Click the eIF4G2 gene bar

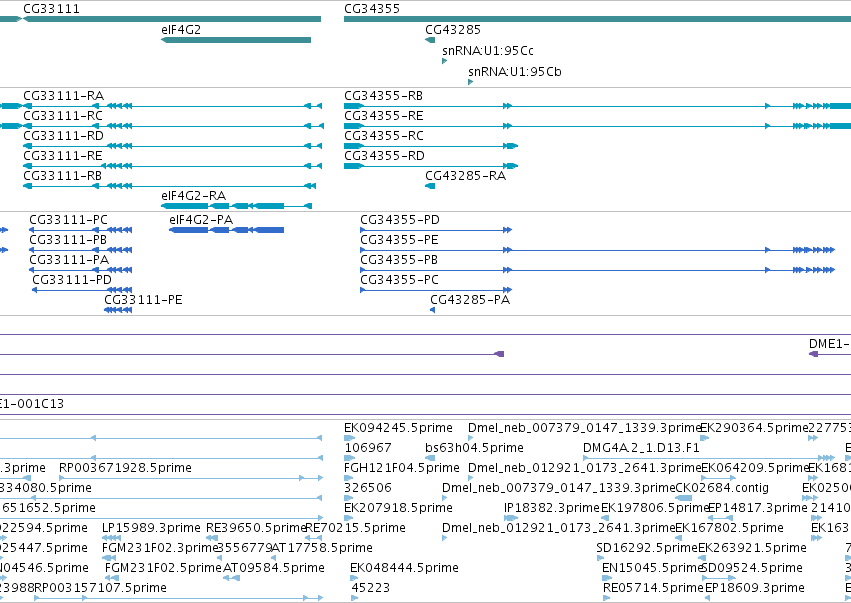236,40
